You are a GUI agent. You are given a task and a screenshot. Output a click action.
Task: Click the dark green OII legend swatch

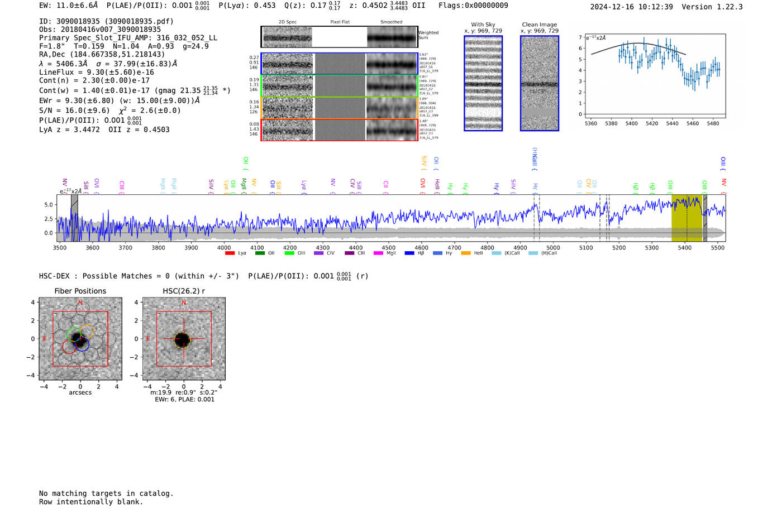[260, 253]
